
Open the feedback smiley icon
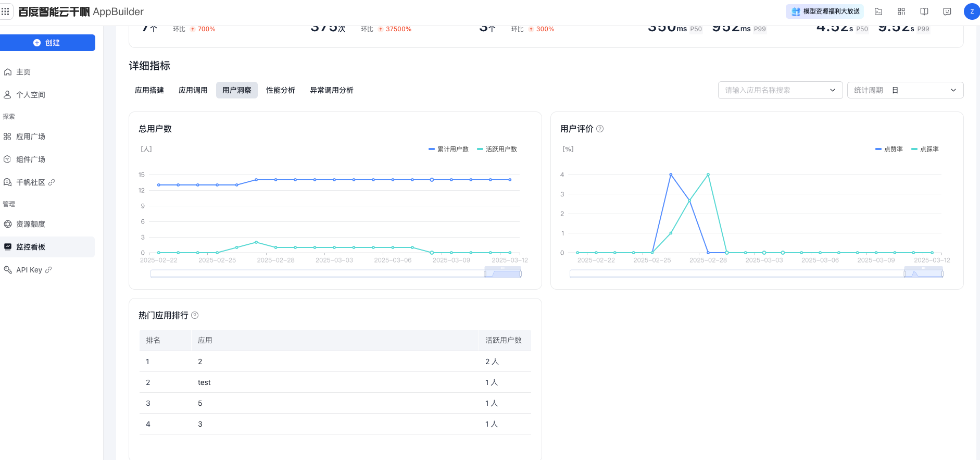tap(947, 11)
